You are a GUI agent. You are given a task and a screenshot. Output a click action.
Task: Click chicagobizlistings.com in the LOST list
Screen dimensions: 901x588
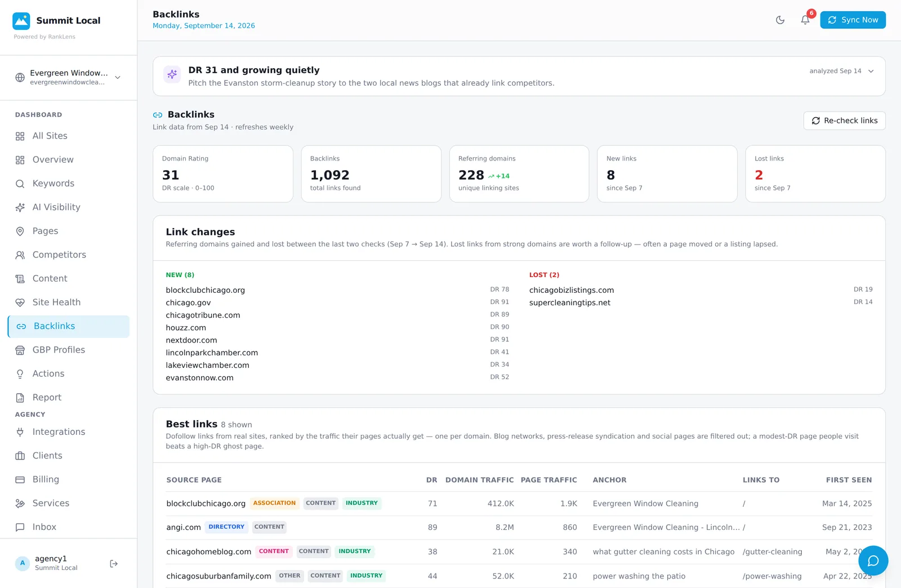[572, 290]
